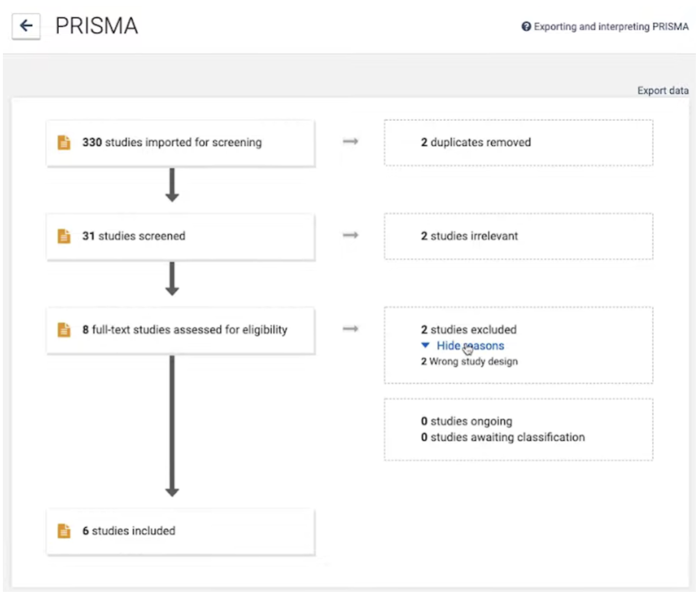This screenshot has width=700, height=596.
Task: Click the Hide reasons link
Action: tap(470, 346)
